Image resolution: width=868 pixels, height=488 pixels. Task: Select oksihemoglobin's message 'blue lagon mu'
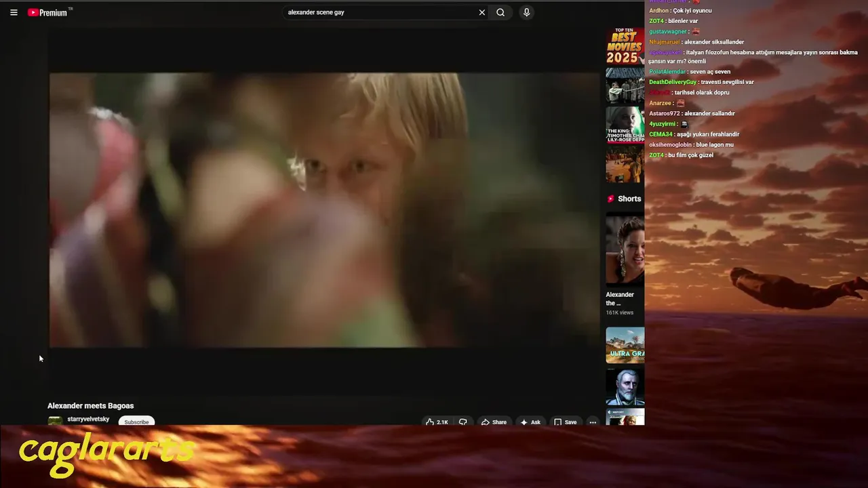point(714,145)
